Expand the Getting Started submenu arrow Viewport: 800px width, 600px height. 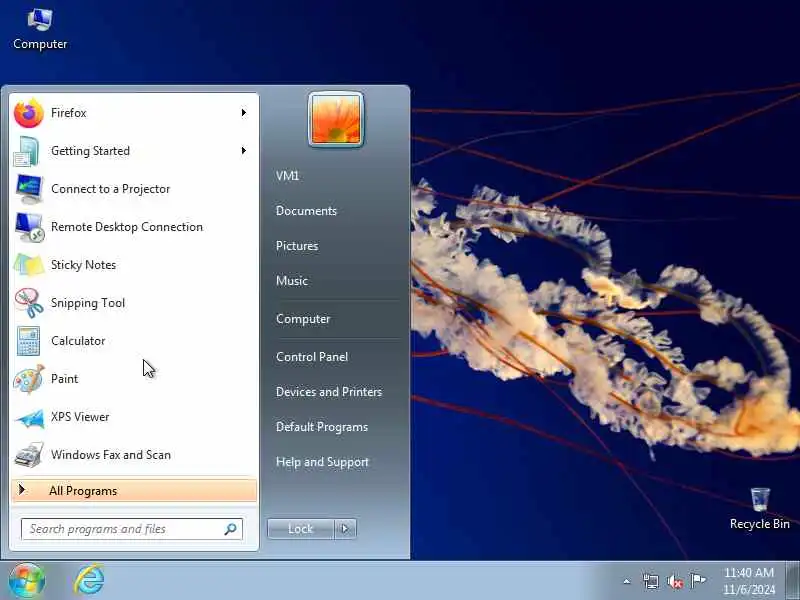(x=243, y=151)
